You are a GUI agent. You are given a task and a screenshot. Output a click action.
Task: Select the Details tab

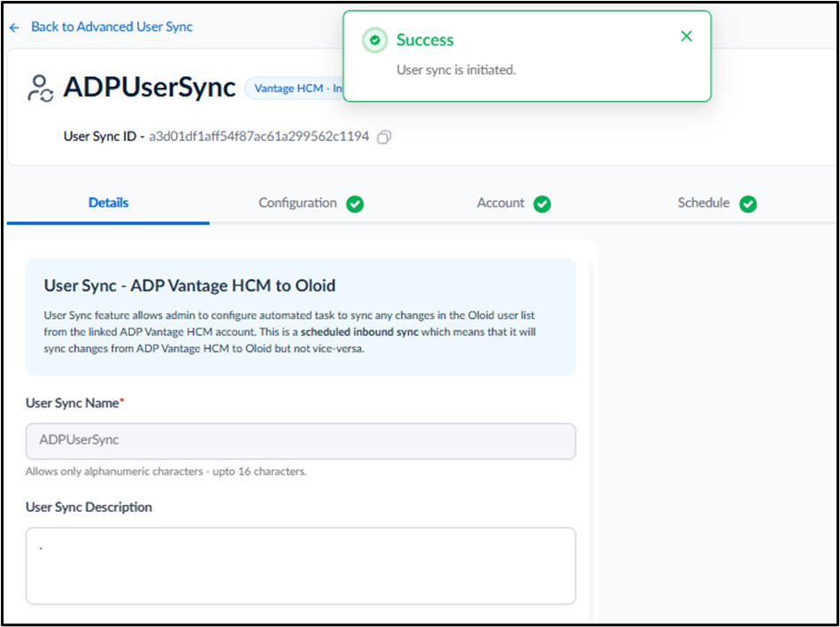108,203
